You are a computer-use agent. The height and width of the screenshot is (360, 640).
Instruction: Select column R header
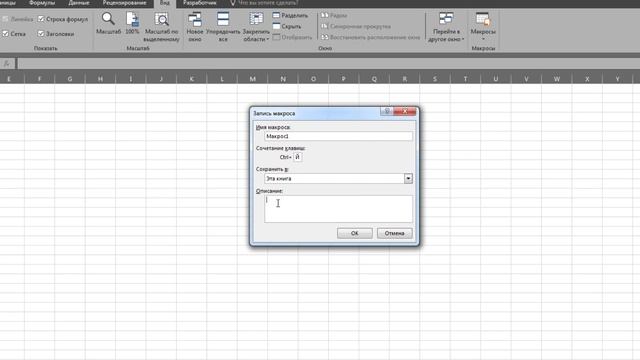404,79
